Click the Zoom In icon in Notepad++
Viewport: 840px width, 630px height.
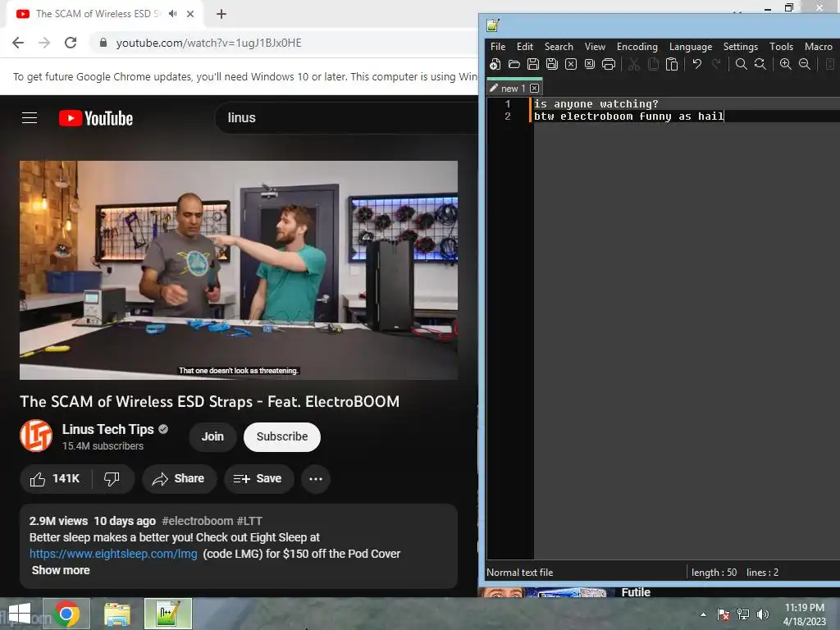(x=785, y=64)
